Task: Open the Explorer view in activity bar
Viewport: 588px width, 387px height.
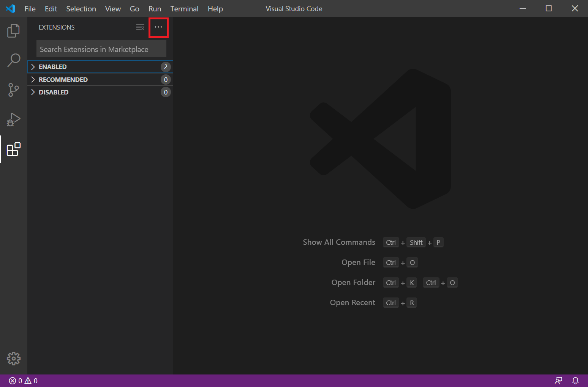Action: click(x=14, y=31)
